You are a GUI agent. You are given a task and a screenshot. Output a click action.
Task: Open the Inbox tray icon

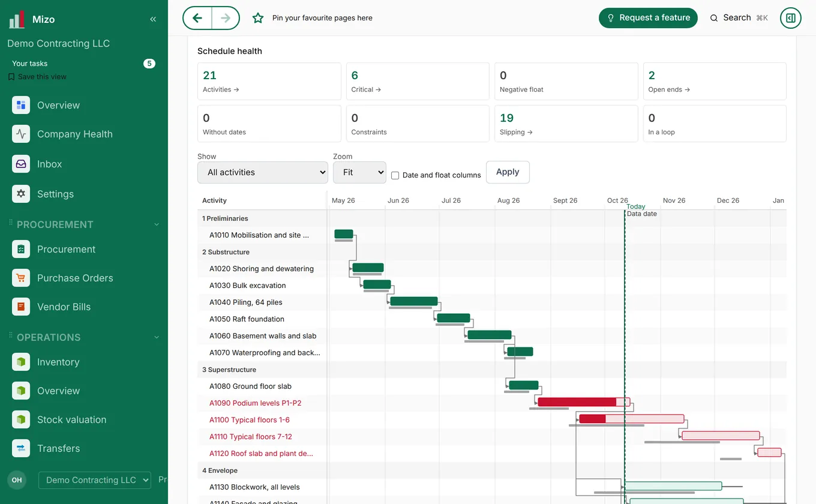(21, 164)
